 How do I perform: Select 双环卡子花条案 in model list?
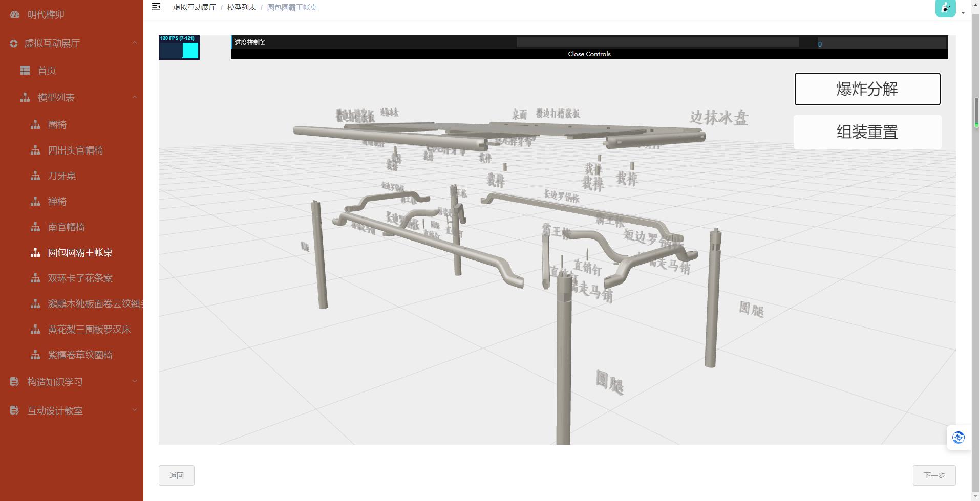tap(80, 278)
